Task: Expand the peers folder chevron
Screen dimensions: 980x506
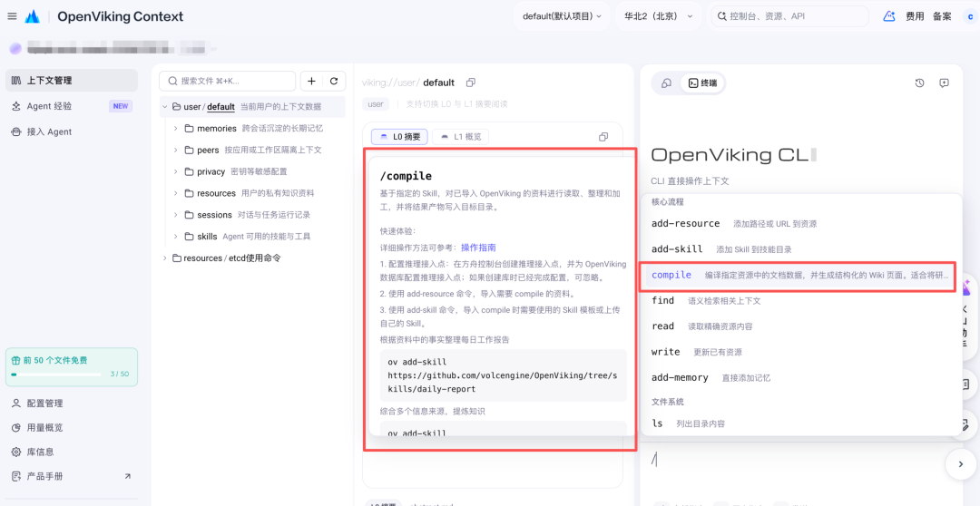Action: (176, 150)
